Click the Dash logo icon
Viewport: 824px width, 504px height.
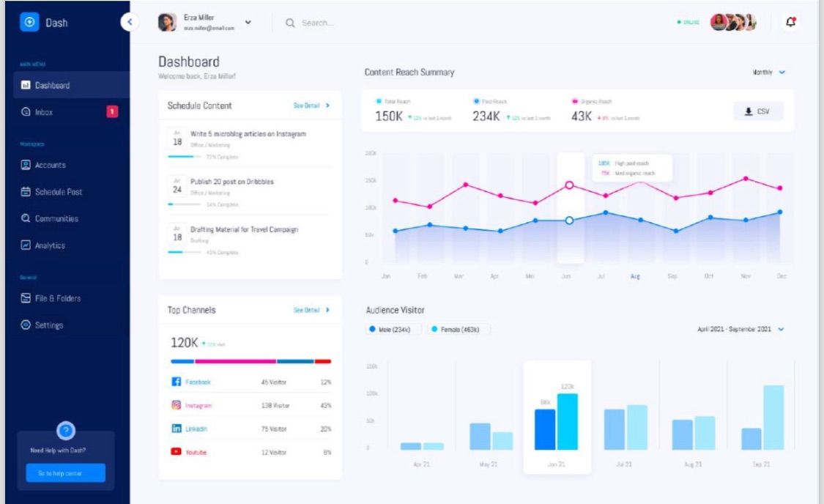pyautogui.click(x=29, y=22)
